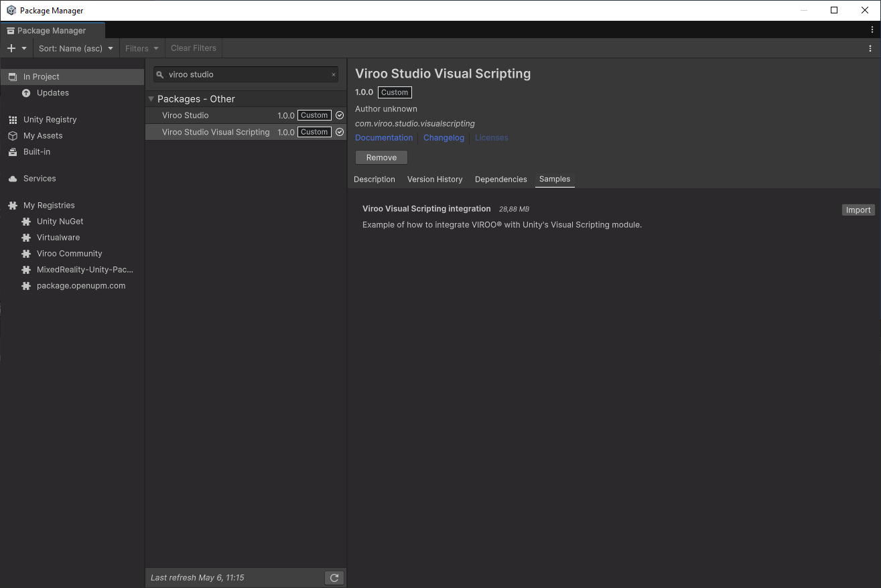
Task: Click the Services cloud icon
Action: (13, 178)
